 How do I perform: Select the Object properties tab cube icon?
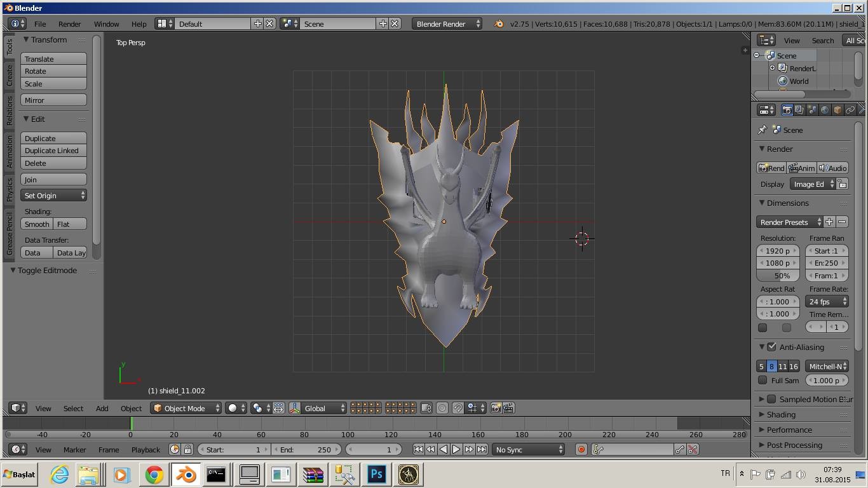[837, 110]
